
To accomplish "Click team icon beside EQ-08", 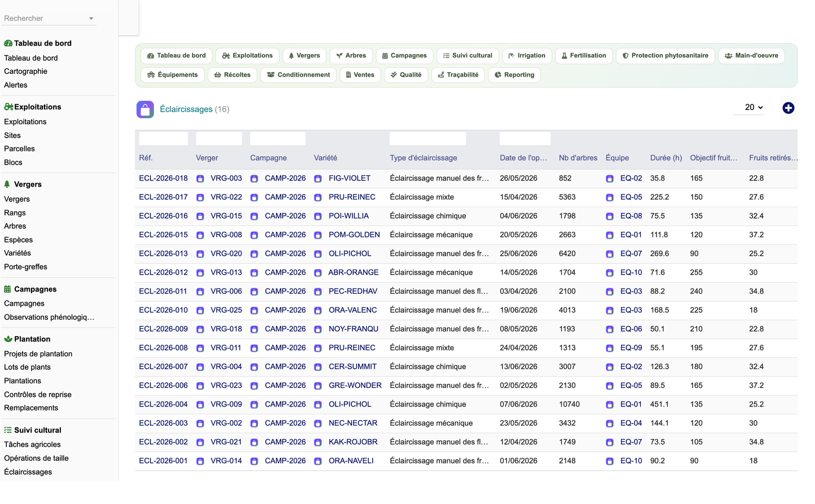I will [x=610, y=216].
